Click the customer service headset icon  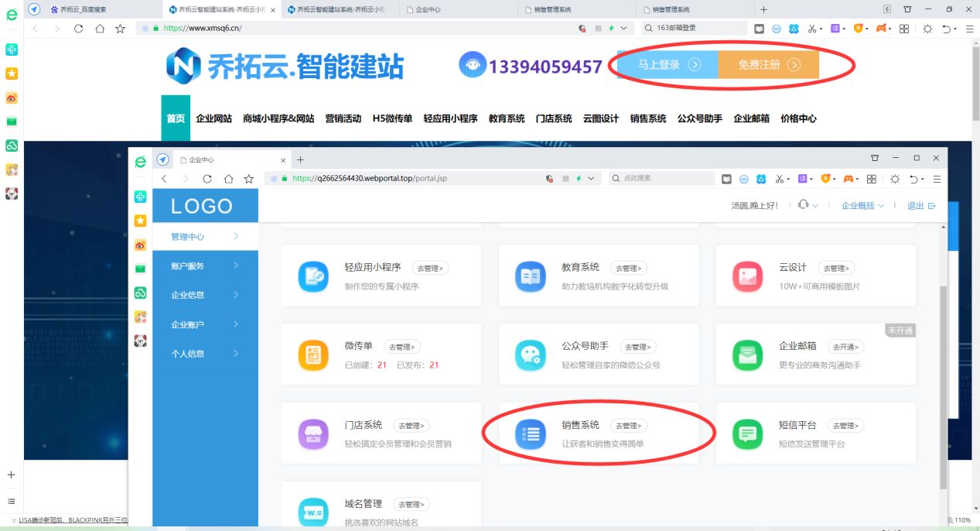tap(803, 205)
